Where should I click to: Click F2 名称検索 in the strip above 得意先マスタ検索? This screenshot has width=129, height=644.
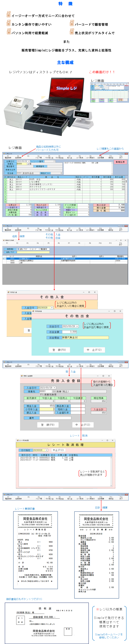[18, 229]
